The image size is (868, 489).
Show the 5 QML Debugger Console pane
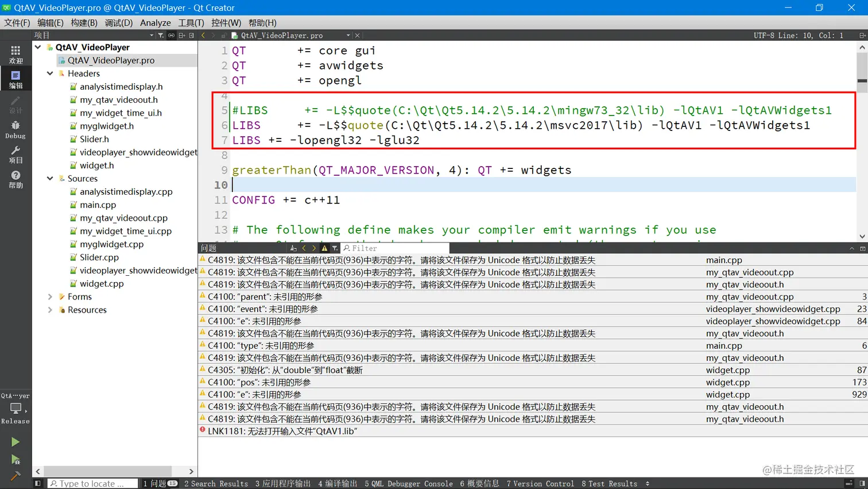tap(409, 484)
